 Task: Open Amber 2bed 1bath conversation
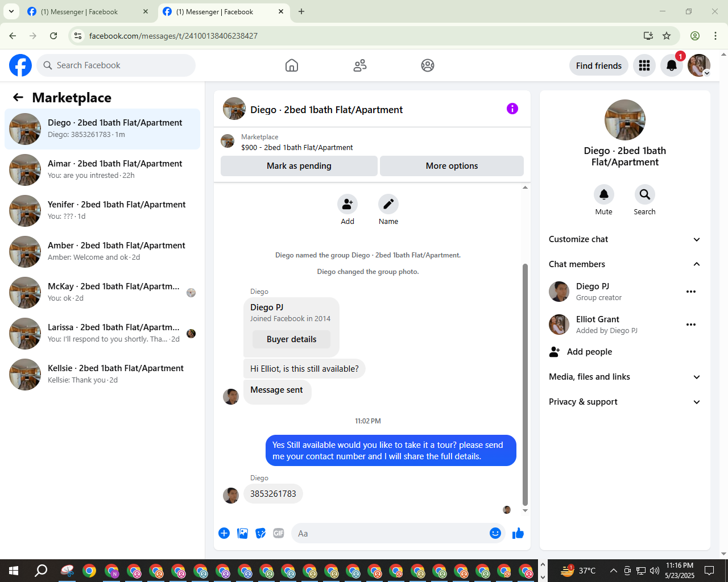point(102,251)
